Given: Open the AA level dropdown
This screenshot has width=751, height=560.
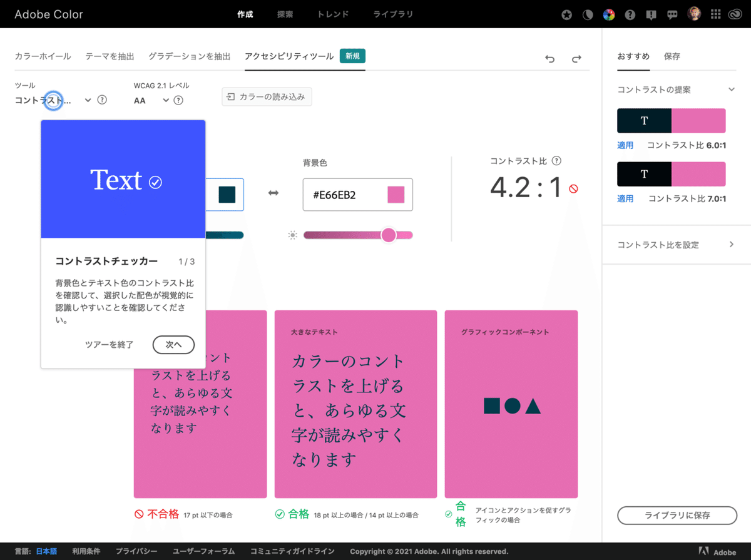Looking at the screenshot, I should 151,100.
